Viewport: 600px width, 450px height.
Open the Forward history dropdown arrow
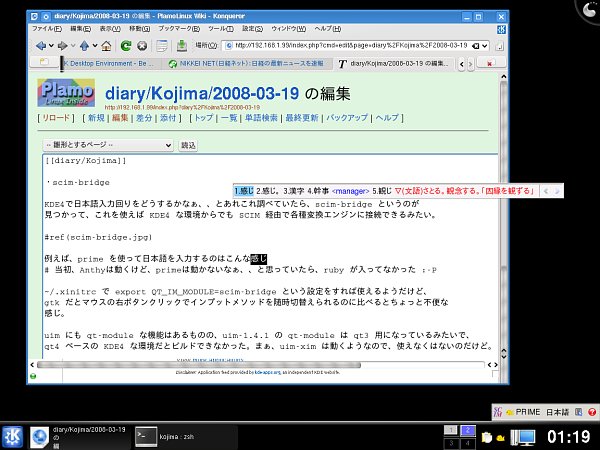73,46
